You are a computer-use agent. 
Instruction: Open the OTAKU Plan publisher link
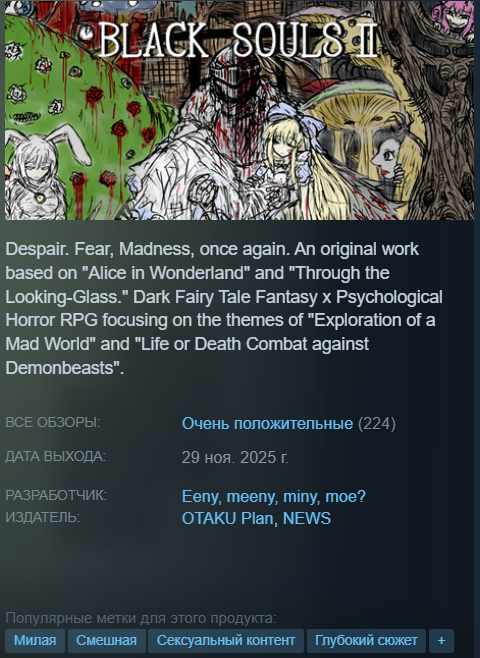click(228, 518)
